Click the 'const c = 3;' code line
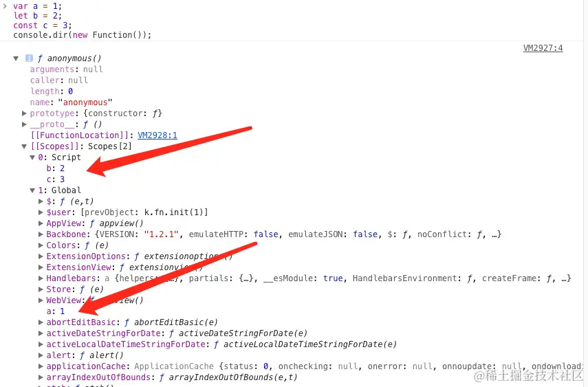Image resolution: width=588 pixels, height=387 pixels. [43, 25]
